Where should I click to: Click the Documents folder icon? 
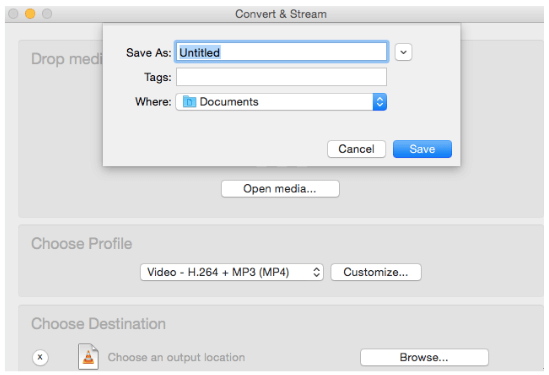click(189, 102)
